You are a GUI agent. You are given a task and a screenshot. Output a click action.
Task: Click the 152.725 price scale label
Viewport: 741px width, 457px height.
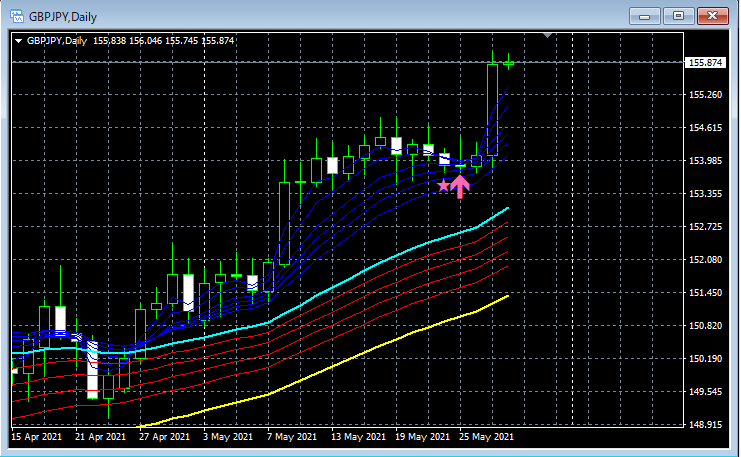[x=705, y=226]
